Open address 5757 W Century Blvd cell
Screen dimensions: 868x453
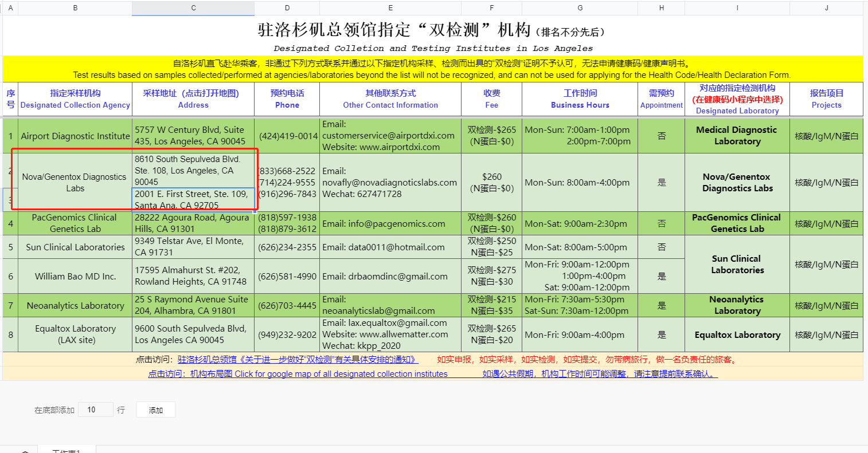pyautogui.click(x=193, y=136)
